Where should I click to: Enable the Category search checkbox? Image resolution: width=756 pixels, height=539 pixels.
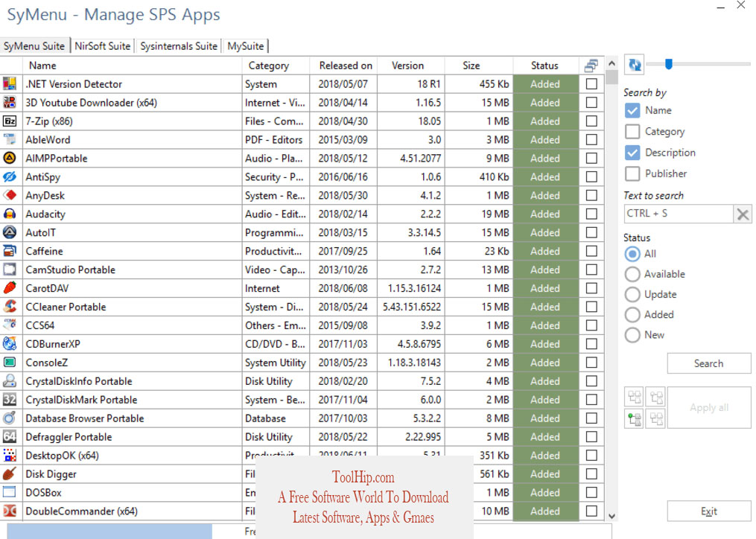click(632, 132)
